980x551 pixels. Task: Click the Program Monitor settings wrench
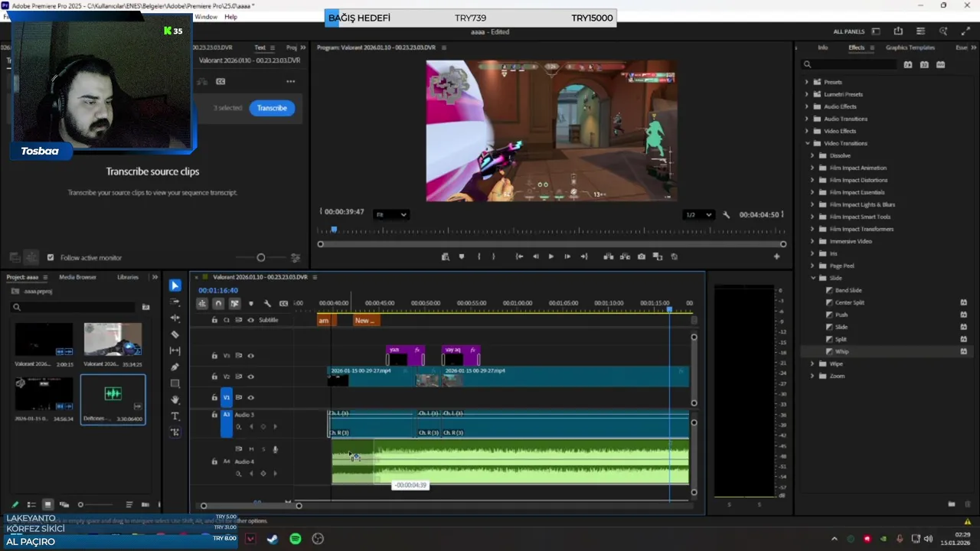point(726,215)
